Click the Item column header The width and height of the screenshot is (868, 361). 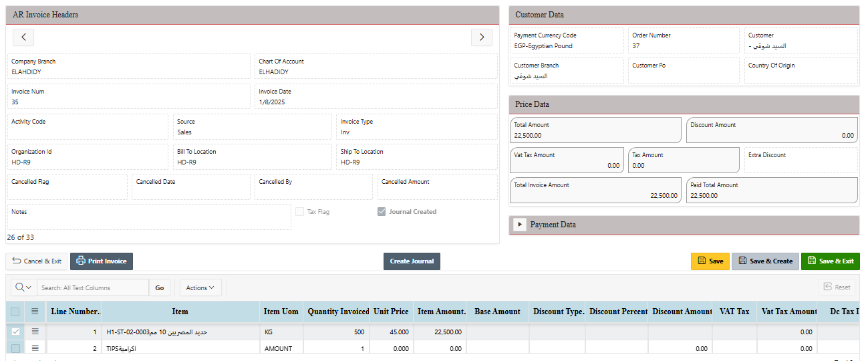(x=180, y=312)
